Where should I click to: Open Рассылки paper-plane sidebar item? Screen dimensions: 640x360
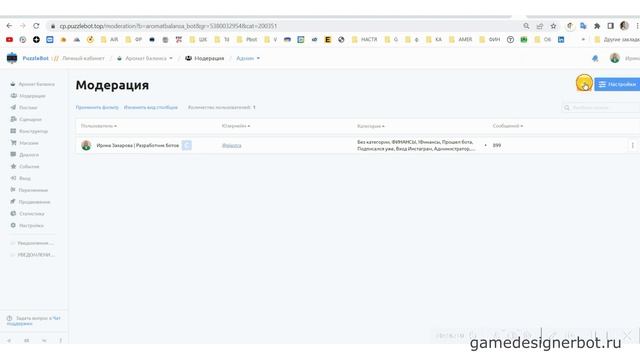tap(24, 108)
